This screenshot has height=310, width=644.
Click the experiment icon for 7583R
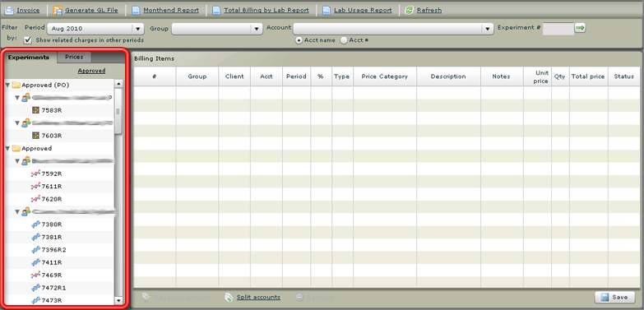pyautogui.click(x=35, y=110)
